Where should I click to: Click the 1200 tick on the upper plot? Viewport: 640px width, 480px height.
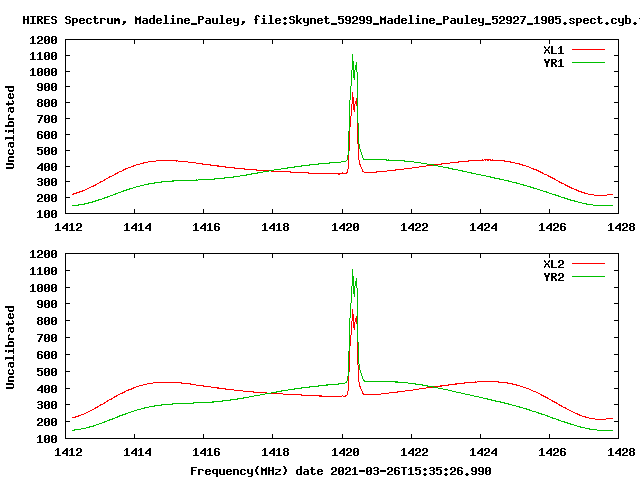point(43,40)
